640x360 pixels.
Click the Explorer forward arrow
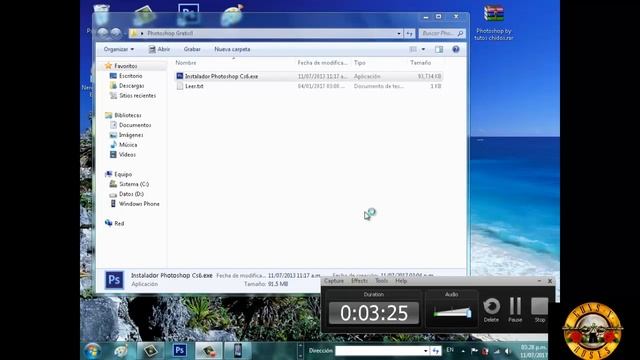point(116,33)
